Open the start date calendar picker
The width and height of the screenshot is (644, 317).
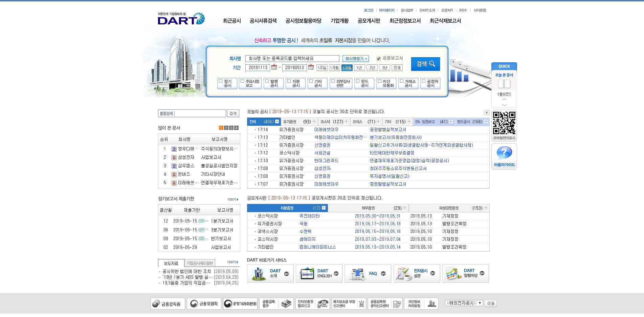click(274, 67)
